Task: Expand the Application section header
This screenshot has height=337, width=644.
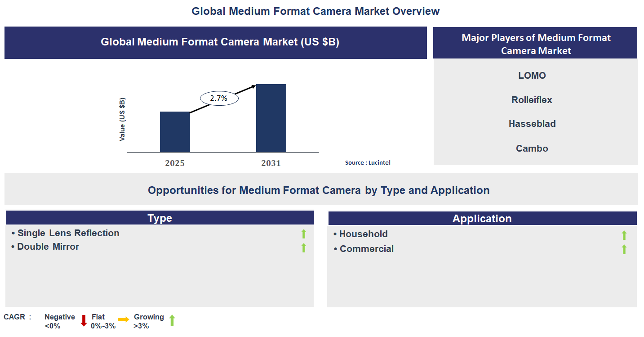Action: (482, 218)
